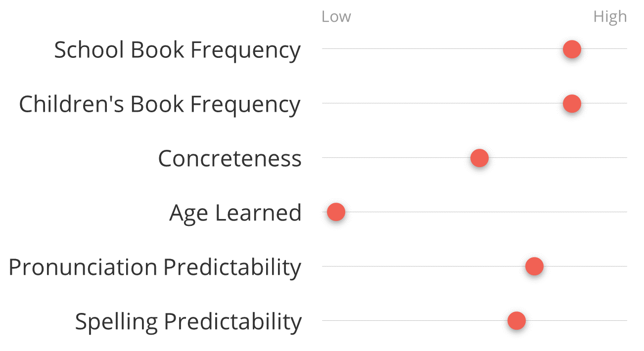This screenshot has height=351, width=644.
Task: Click the Age Learned track line
Action: (x=474, y=212)
